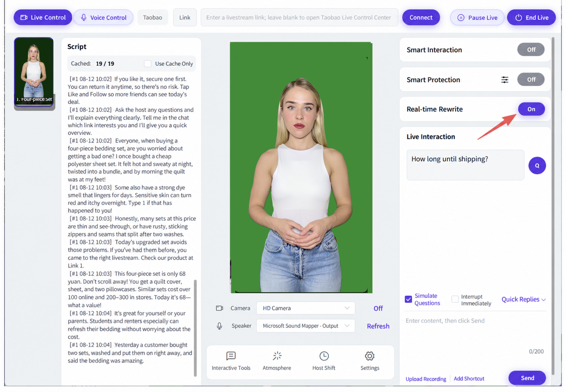Click the Send button
The width and height of the screenshot is (566, 392).
[x=527, y=378]
